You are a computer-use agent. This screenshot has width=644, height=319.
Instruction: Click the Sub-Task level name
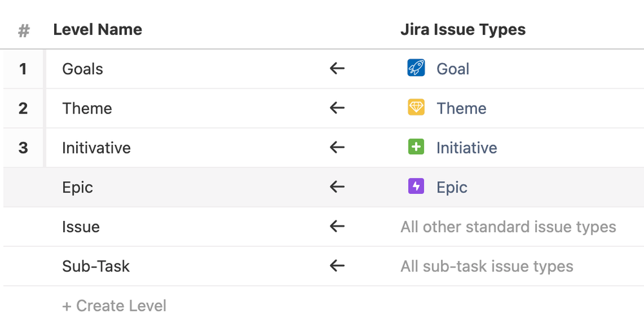pyautogui.click(x=95, y=266)
